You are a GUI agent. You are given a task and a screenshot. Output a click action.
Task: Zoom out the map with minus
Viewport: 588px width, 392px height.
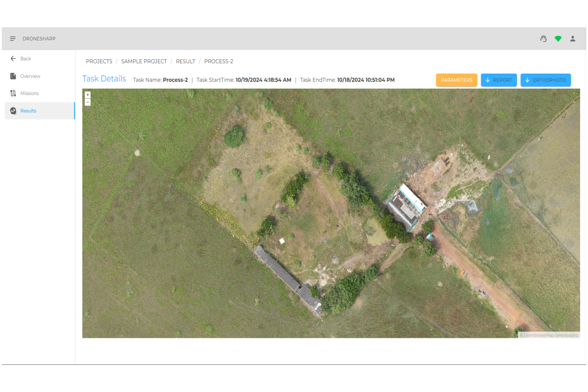(x=87, y=102)
